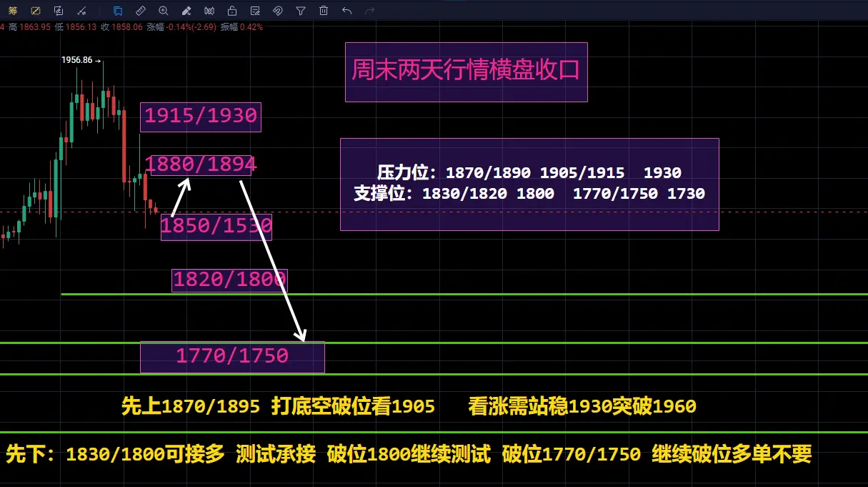Select the 1915/1930 price label box
Image resolution: width=868 pixels, height=487 pixels.
[x=201, y=117]
